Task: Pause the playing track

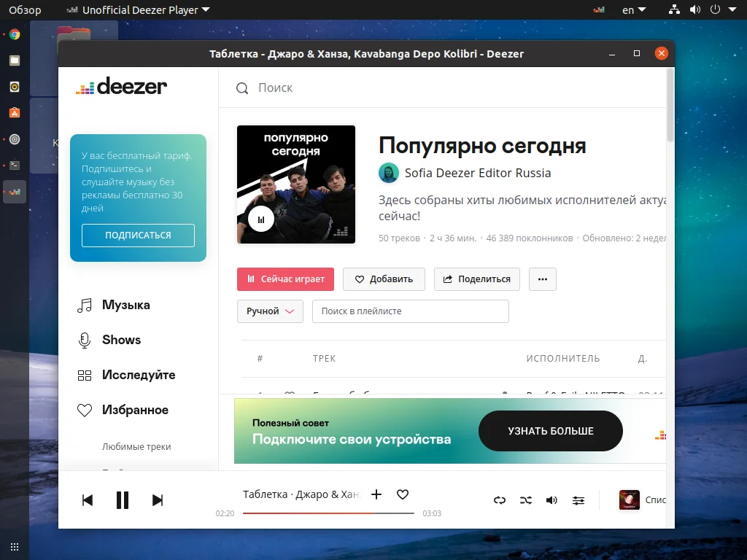Action: [123, 500]
